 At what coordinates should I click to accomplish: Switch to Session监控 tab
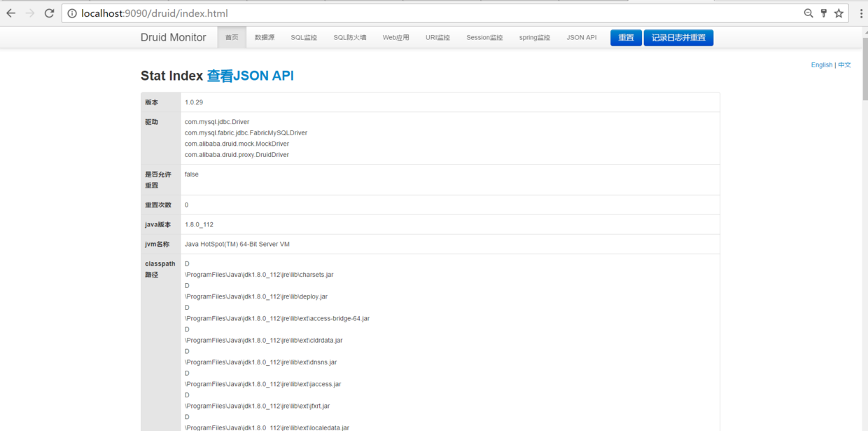484,38
